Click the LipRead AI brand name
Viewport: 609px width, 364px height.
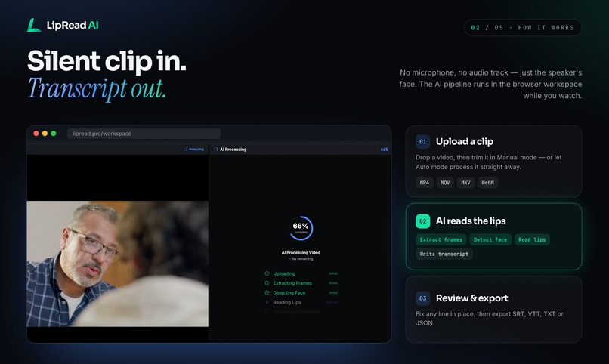pyautogui.click(x=73, y=25)
